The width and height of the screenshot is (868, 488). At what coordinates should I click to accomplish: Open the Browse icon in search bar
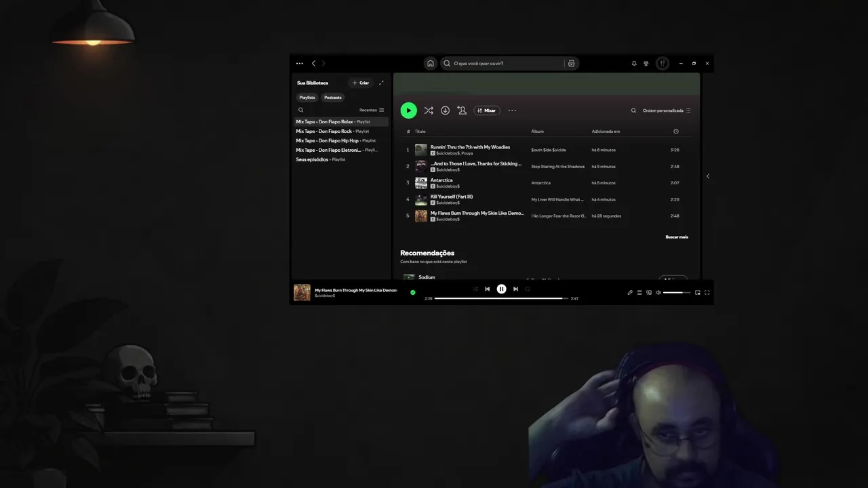pos(571,63)
